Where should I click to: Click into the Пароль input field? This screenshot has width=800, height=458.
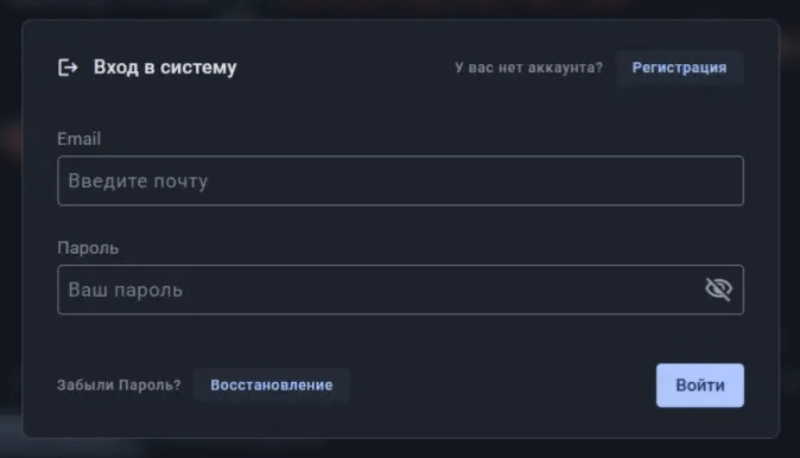tap(380, 290)
